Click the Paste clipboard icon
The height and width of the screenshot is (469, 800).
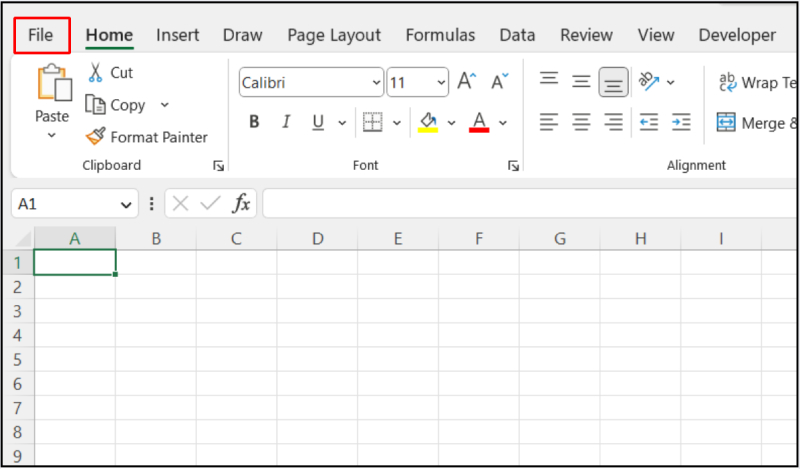tap(52, 85)
